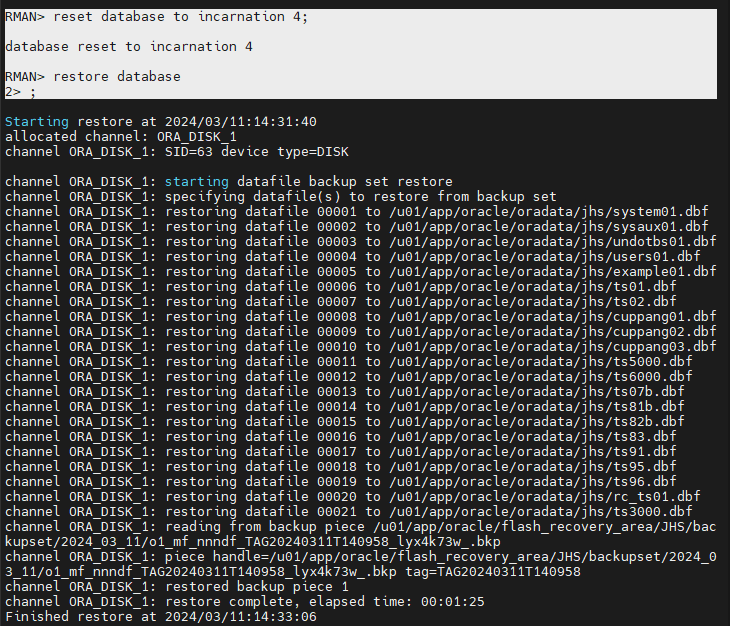730x626 pixels.
Task: Click the 'SID=63 device type=DISK' line
Action: 177,151
